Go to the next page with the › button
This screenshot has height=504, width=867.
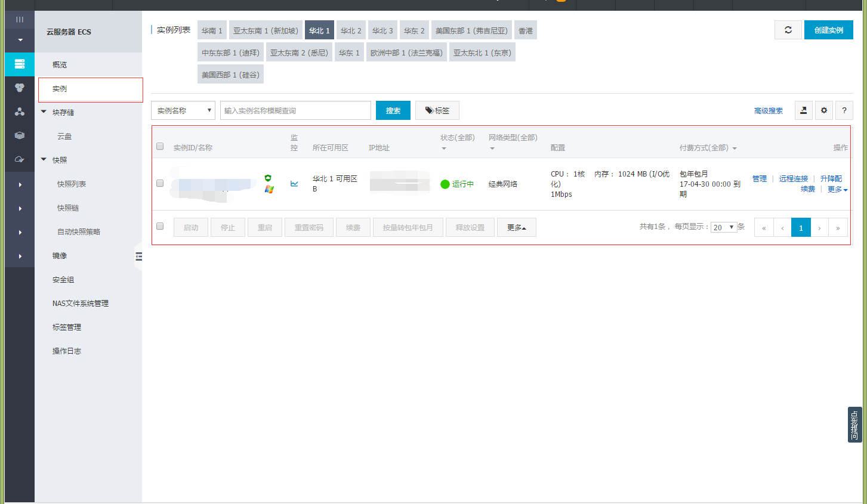pyautogui.click(x=819, y=227)
